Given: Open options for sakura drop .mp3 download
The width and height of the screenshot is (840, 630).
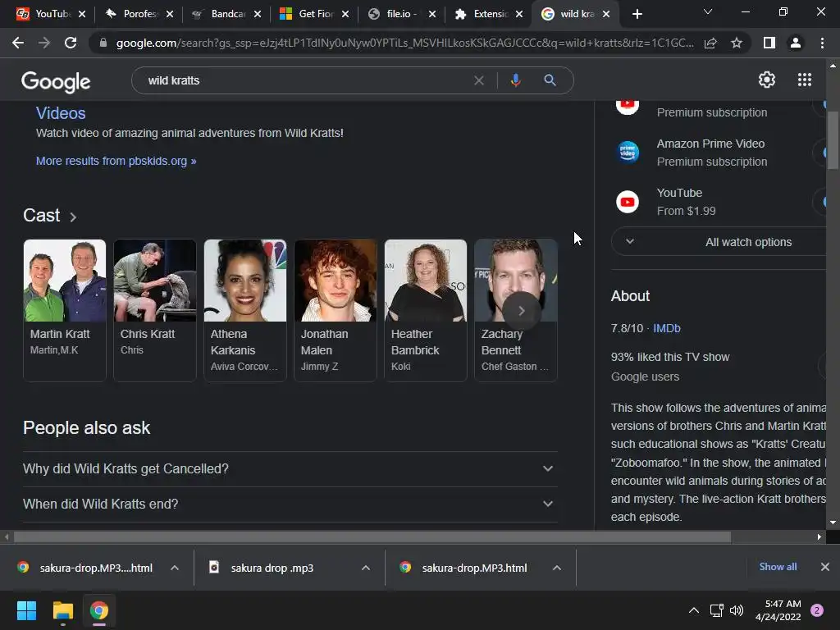Looking at the screenshot, I should tap(366, 568).
